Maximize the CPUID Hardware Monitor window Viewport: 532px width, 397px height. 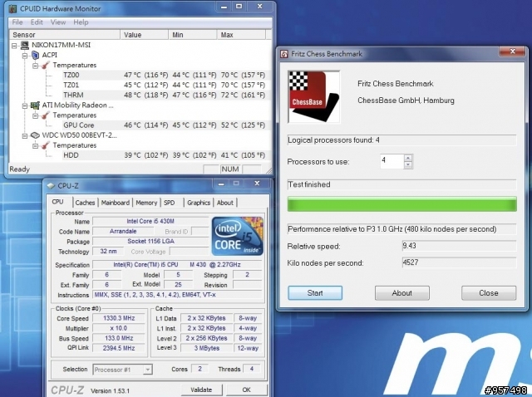click(239, 7)
